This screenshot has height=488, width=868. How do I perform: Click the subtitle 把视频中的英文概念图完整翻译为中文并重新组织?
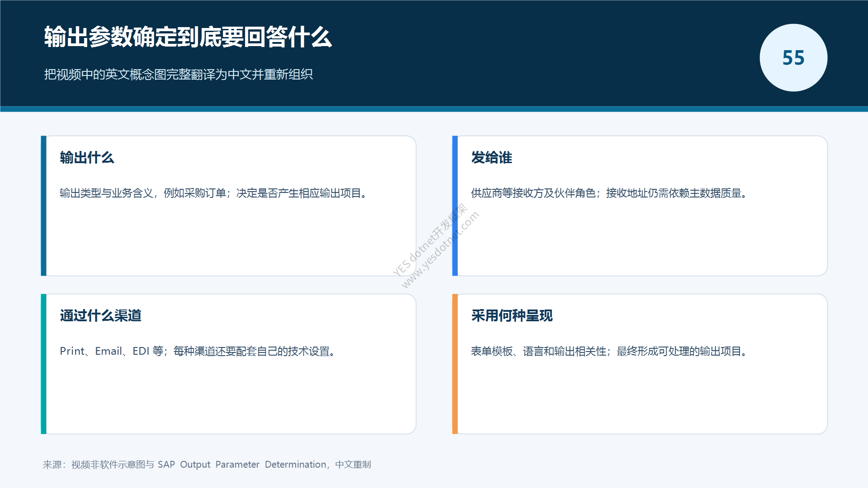tap(179, 74)
